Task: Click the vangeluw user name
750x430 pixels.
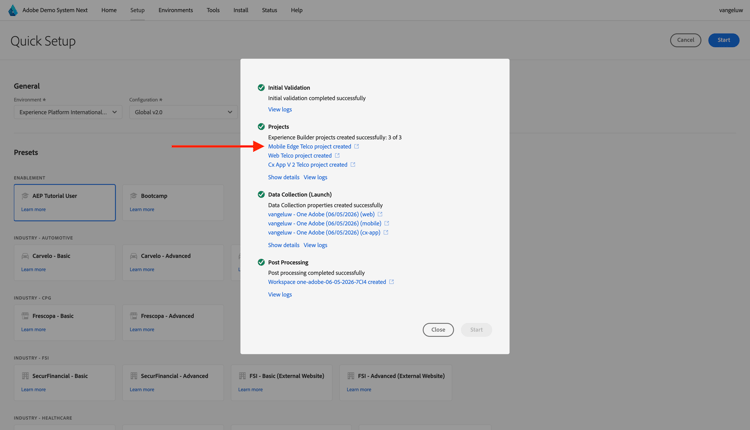Action: pyautogui.click(x=730, y=10)
